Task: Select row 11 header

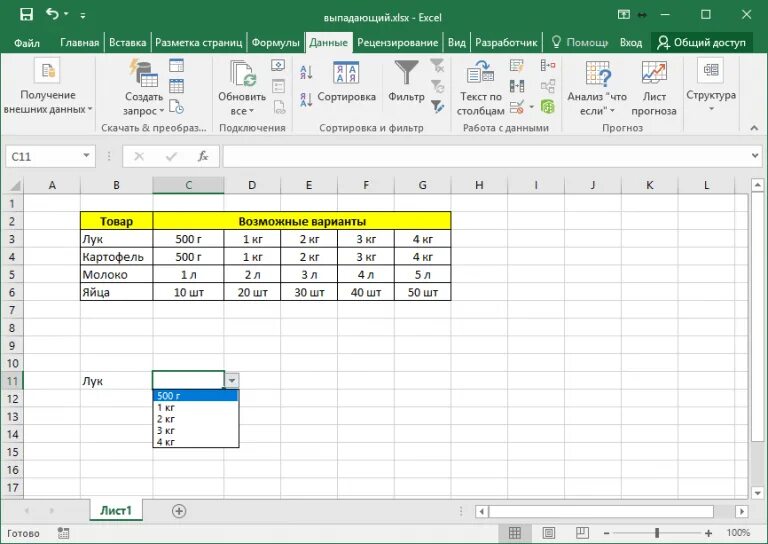Action: coord(12,381)
